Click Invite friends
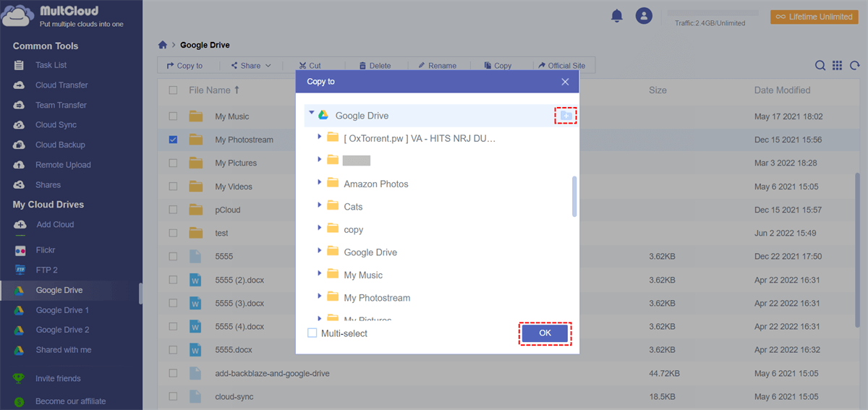This screenshot has height=410, width=868. pos(58,379)
